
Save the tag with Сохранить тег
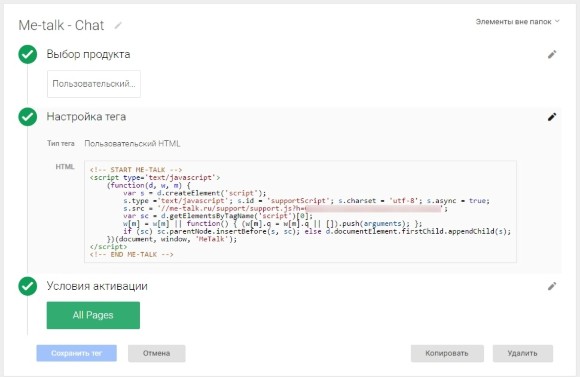tap(77, 353)
